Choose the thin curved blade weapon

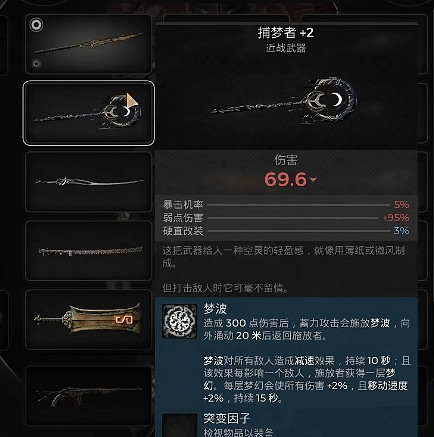88,182
